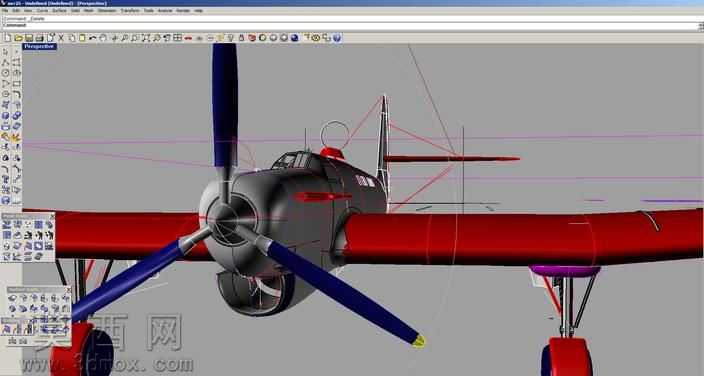This screenshot has width=704, height=376.
Task: Click the light bulb Hide objects icon
Action: pyautogui.click(x=230, y=38)
